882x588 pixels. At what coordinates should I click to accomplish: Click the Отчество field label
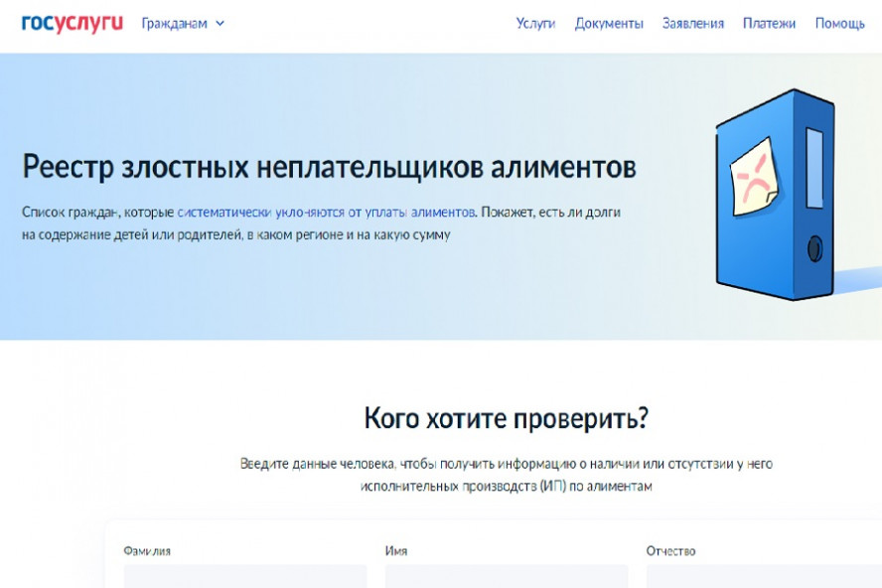[x=670, y=551]
